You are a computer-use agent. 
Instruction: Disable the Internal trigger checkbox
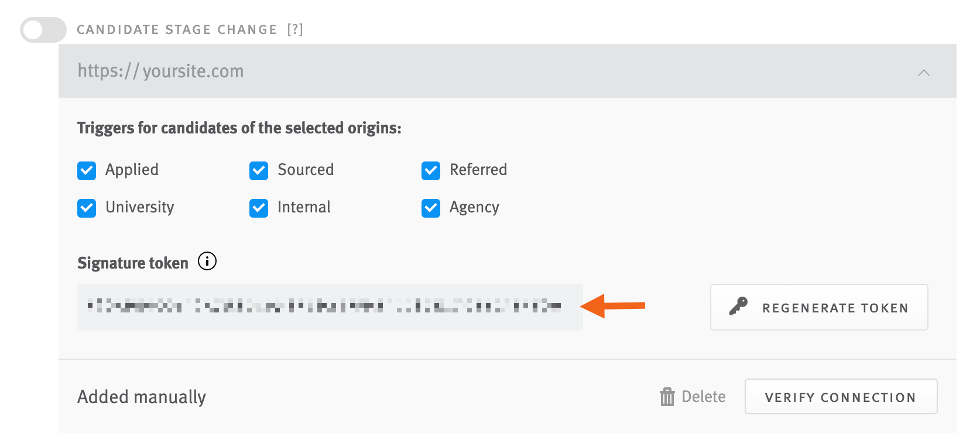pos(258,208)
